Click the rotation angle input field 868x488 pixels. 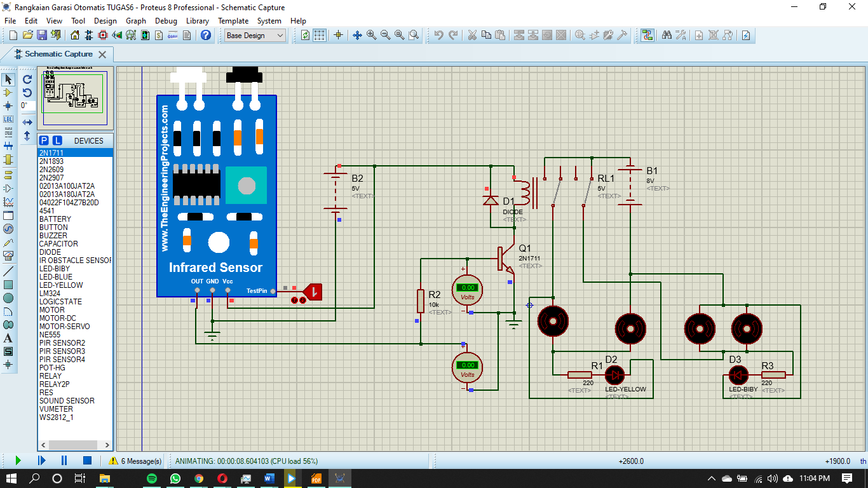[27, 105]
